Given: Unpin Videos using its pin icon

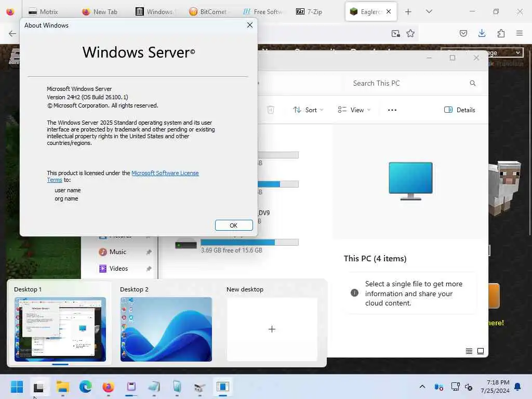Looking at the screenshot, I should [x=149, y=269].
